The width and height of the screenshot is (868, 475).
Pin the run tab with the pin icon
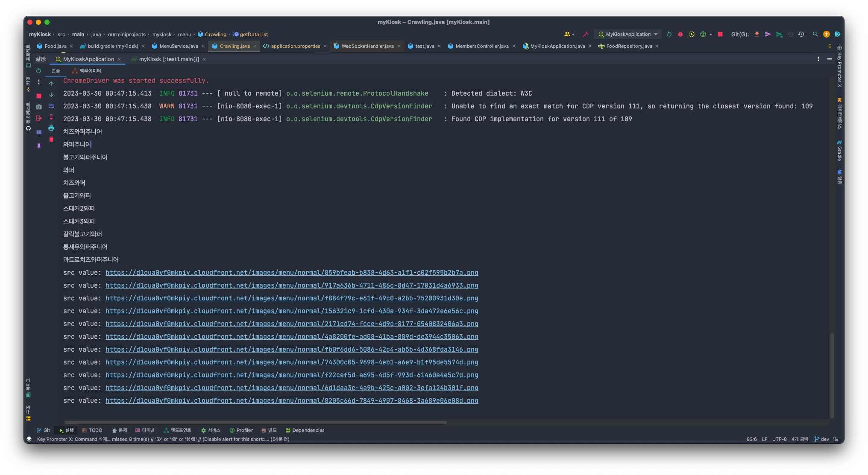tap(39, 146)
